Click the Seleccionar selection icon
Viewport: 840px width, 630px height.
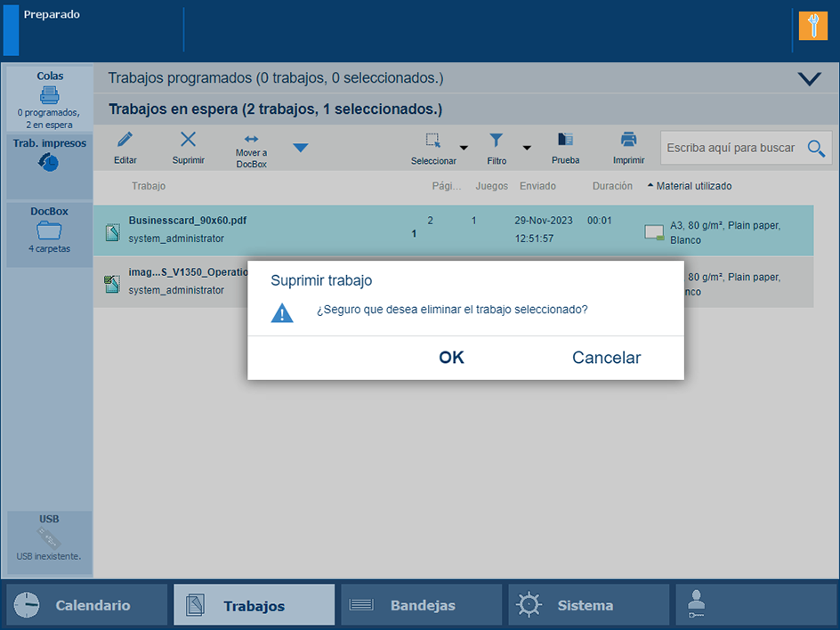[433, 140]
